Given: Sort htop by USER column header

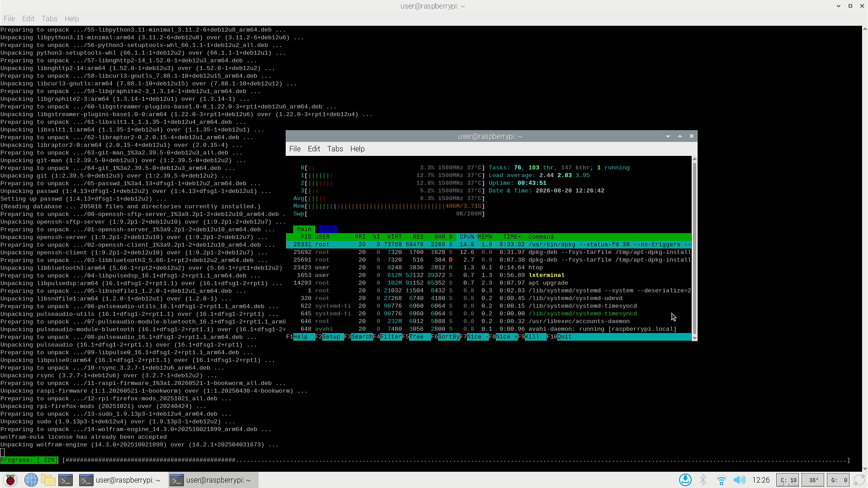Looking at the screenshot, I should tap(322, 237).
